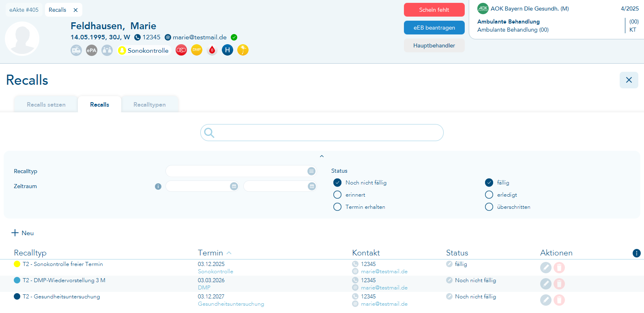The image size is (644, 313).
Task: Click the ambulance icon under patient name
Action: (76, 50)
